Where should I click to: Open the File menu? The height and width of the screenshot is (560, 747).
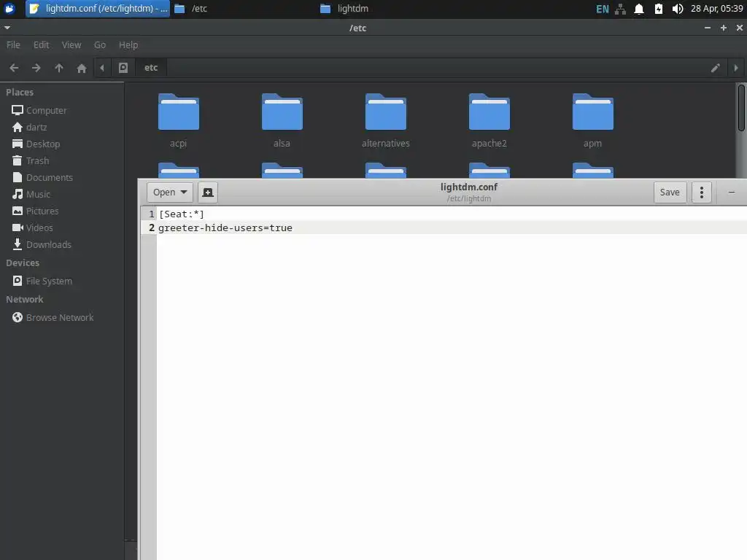coord(13,44)
